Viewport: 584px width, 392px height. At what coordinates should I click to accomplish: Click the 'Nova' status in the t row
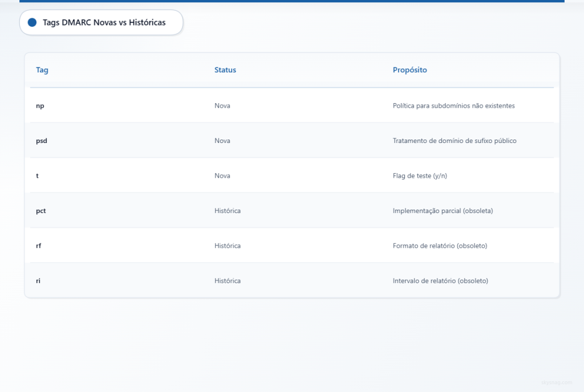point(222,176)
